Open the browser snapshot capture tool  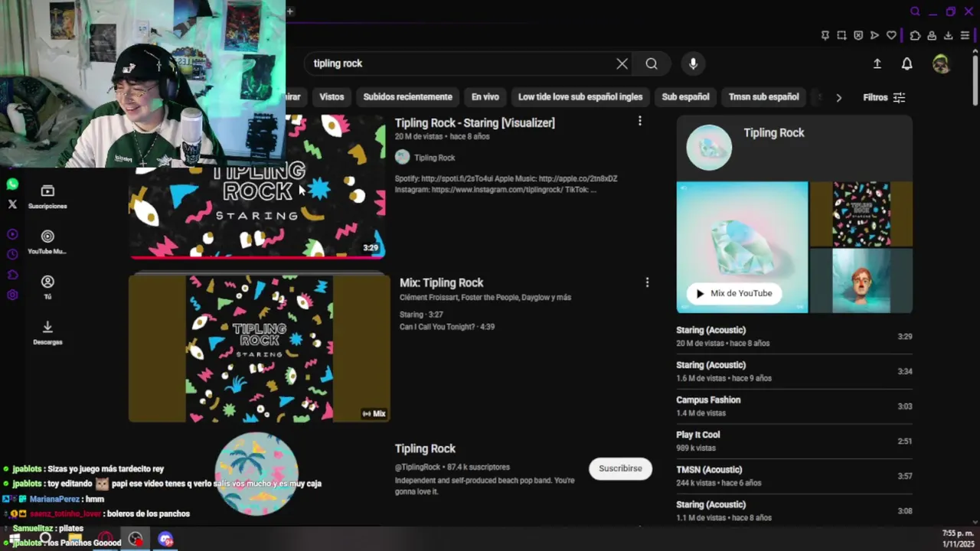click(841, 35)
